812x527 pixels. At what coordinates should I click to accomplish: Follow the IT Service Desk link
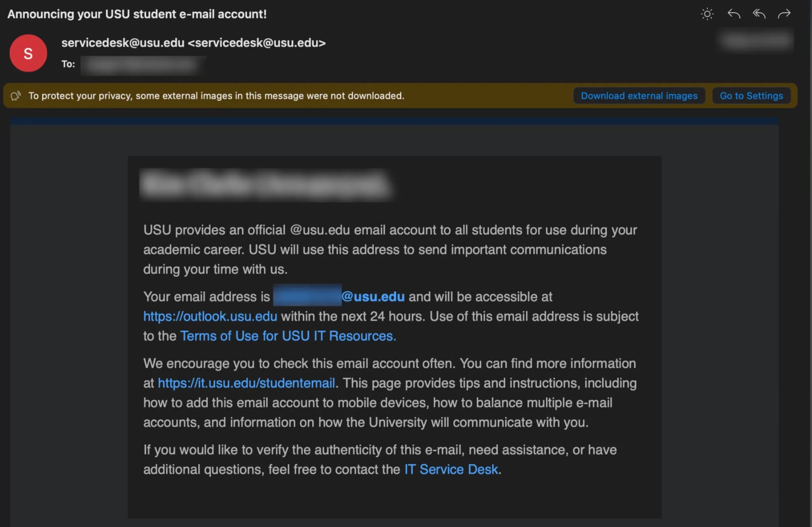[x=451, y=469]
